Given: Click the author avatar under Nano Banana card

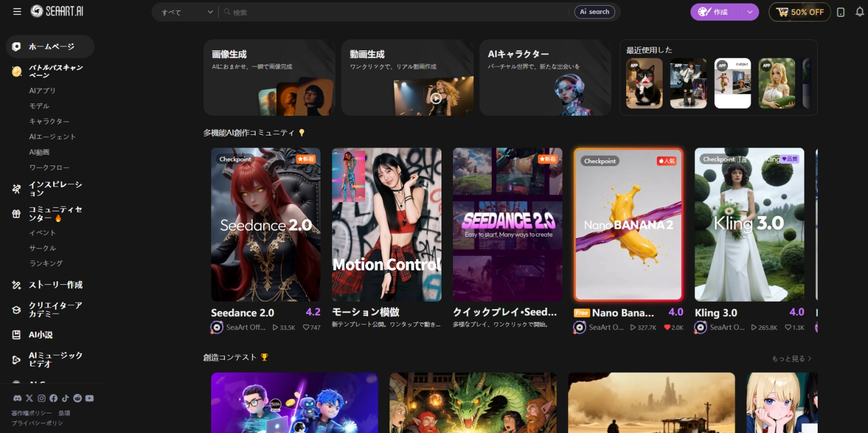Looking at the screenshot, I should 580,328.
